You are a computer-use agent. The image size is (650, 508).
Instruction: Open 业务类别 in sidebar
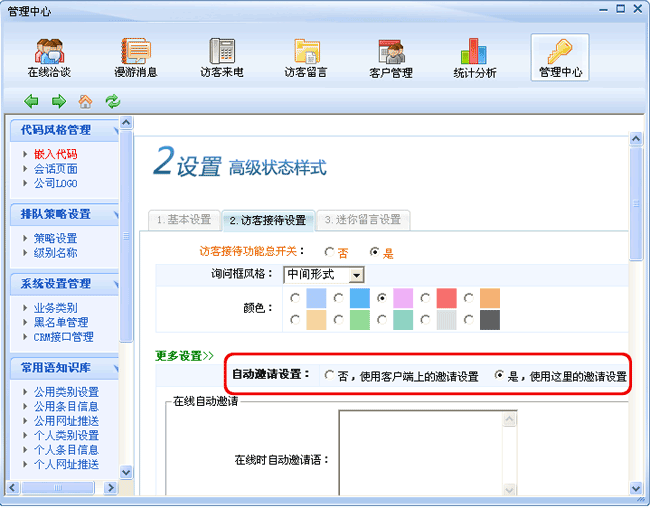tap(56, 308)
